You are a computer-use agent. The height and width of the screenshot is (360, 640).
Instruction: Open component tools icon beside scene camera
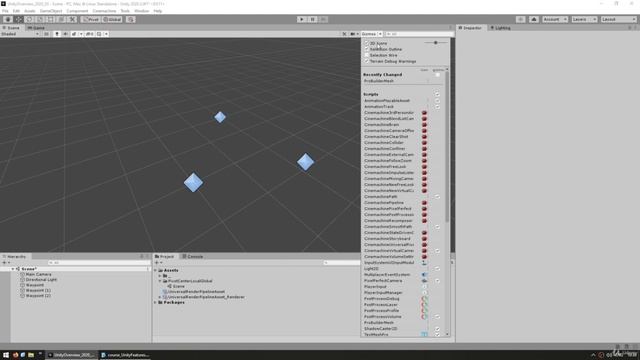coord(344,34)
